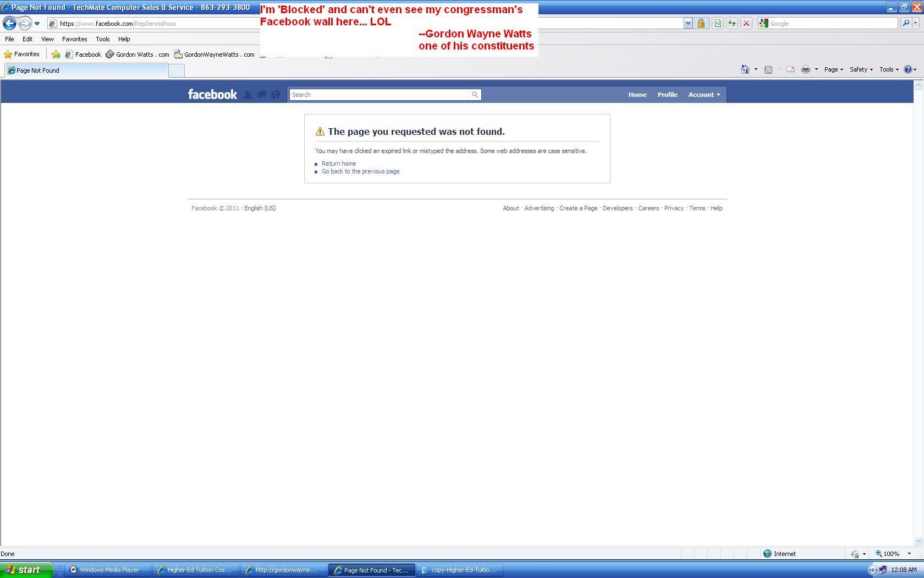Click the Facebook Search input field
Viewport: 924px width, 578px height.
(379, 95)
